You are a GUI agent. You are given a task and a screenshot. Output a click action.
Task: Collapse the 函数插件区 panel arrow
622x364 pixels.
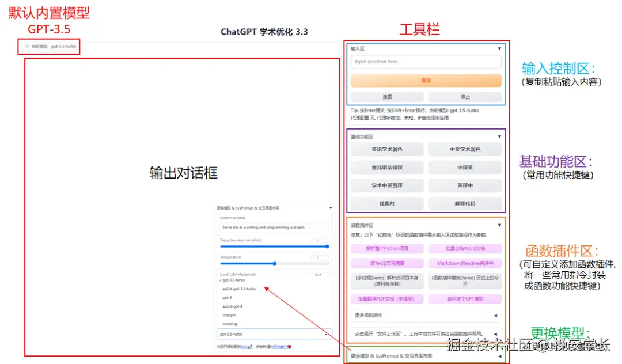click(x=499, y=225)
